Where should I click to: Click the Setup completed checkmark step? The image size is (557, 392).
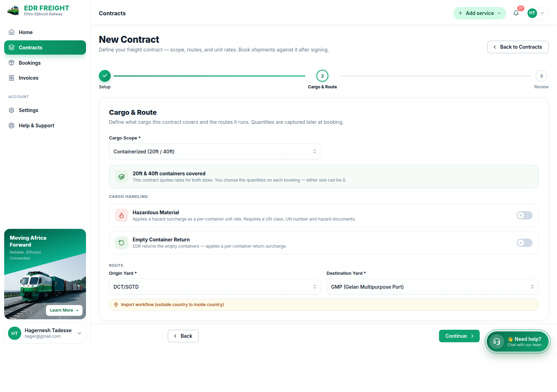coord(105,76)
